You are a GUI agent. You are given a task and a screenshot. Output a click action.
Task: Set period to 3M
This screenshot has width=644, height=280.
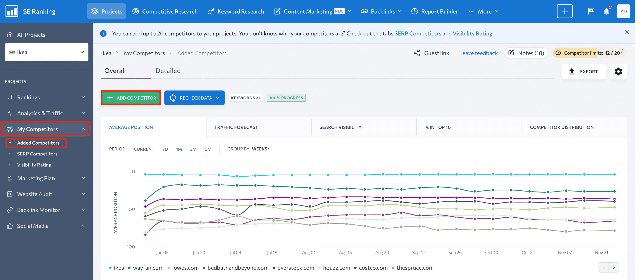193,149
